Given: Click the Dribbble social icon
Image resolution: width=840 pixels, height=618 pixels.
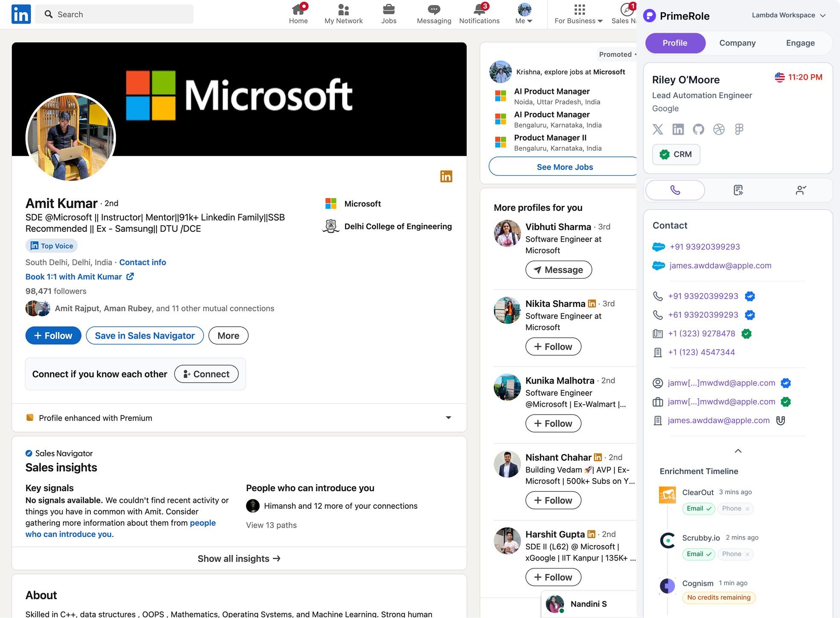Looking at the screenshot, I should pos(719,129).
